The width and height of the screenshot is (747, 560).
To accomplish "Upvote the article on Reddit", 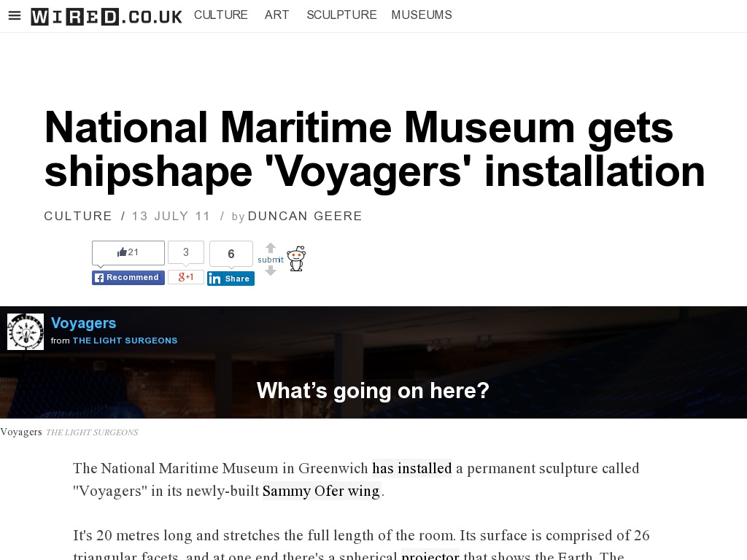I will point(271,248).
